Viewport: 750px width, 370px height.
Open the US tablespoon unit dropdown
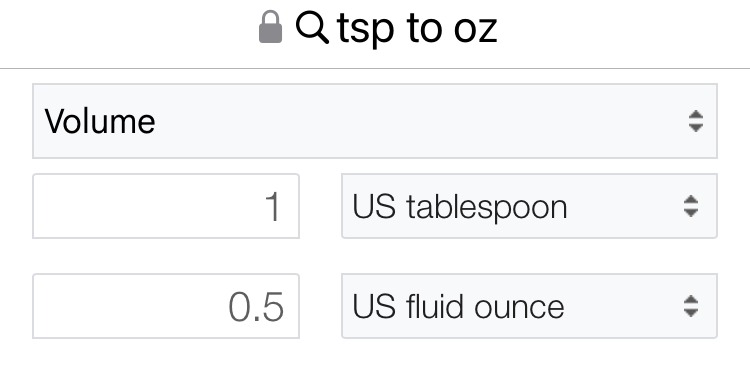pyautogui.click(x=529, y=206)
